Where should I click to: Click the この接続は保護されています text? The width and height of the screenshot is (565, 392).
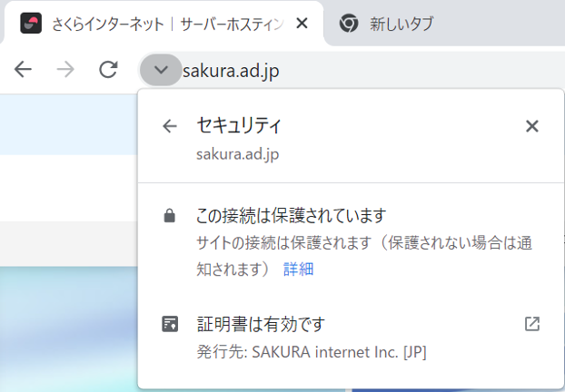292,216
